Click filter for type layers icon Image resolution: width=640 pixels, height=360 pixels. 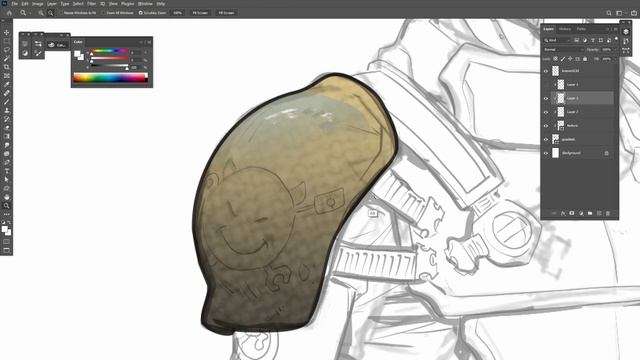[x=593, y=40]
